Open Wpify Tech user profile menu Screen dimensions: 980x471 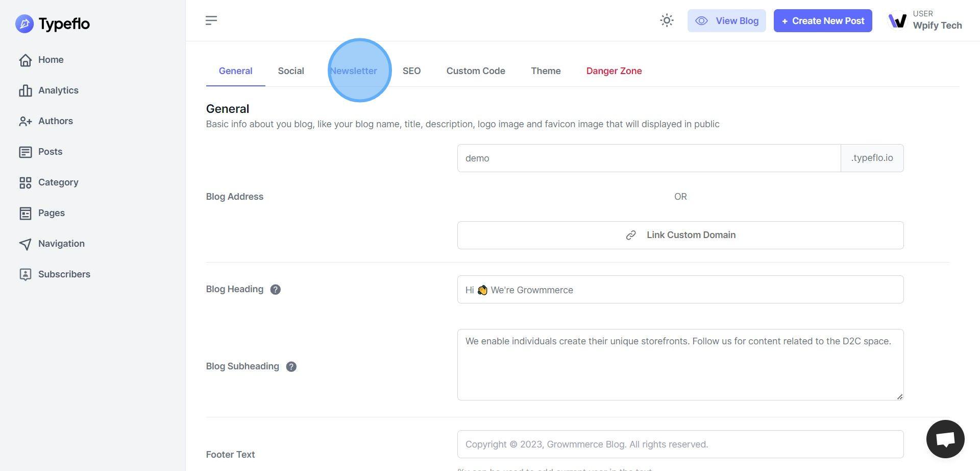tap(925, 20)
